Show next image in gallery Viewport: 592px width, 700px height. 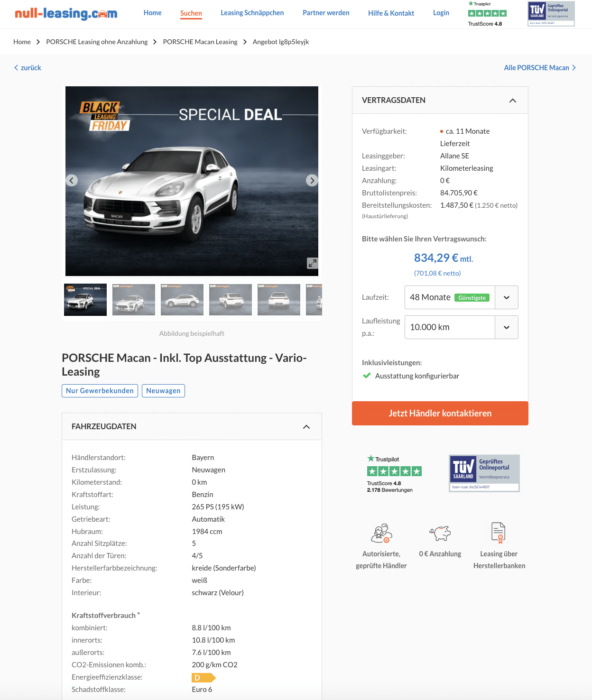(312, 180)
